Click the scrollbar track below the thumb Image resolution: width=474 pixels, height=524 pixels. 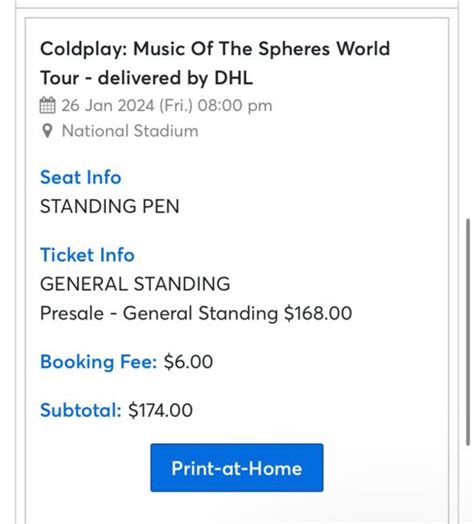468,485
